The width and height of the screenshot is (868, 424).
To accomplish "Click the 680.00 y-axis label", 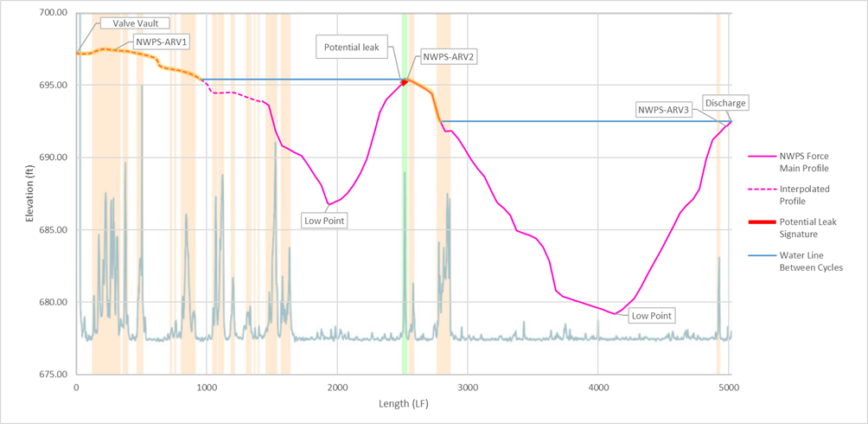I will [54, 302].
